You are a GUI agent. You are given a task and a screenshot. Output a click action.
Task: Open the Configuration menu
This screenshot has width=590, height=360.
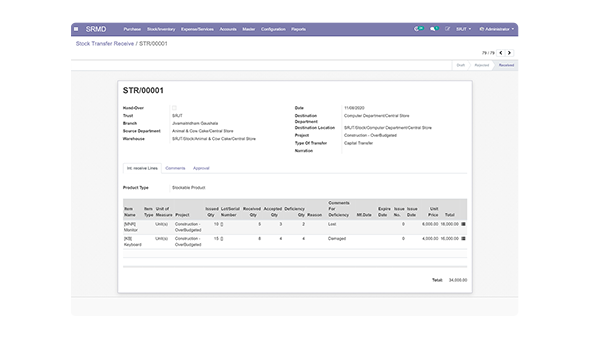click(273, 29)
